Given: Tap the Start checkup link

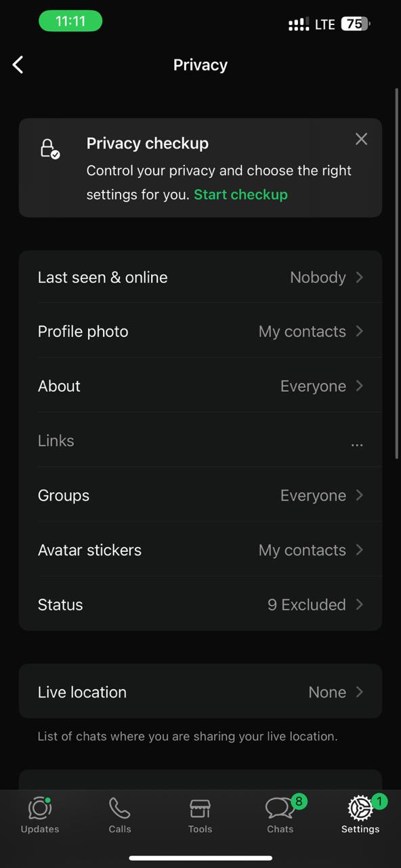Looking at the screenshot, I should [240, 195].
